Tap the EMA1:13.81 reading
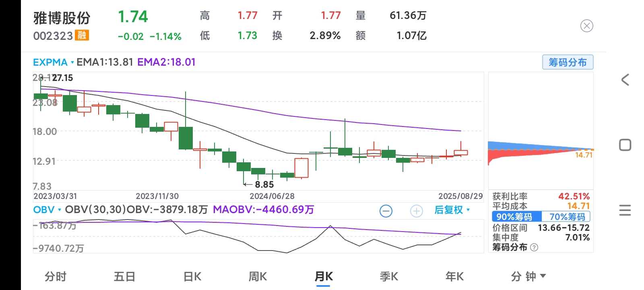644x290 pixels. point(105,62)
